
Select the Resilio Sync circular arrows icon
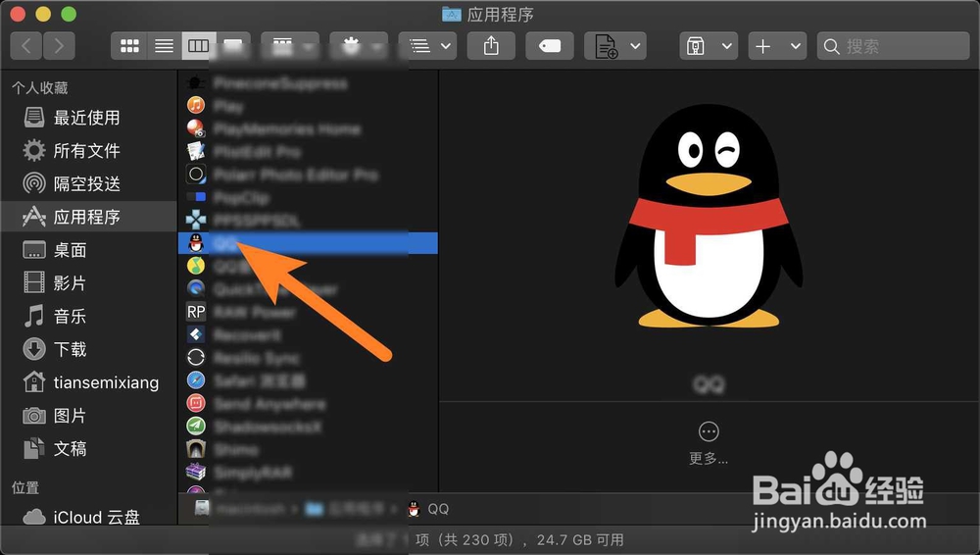click(196, 357)
